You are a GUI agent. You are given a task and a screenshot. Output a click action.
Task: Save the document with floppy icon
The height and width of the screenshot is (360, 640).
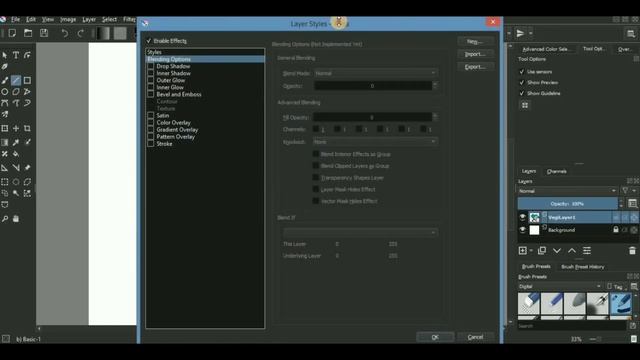44,33
